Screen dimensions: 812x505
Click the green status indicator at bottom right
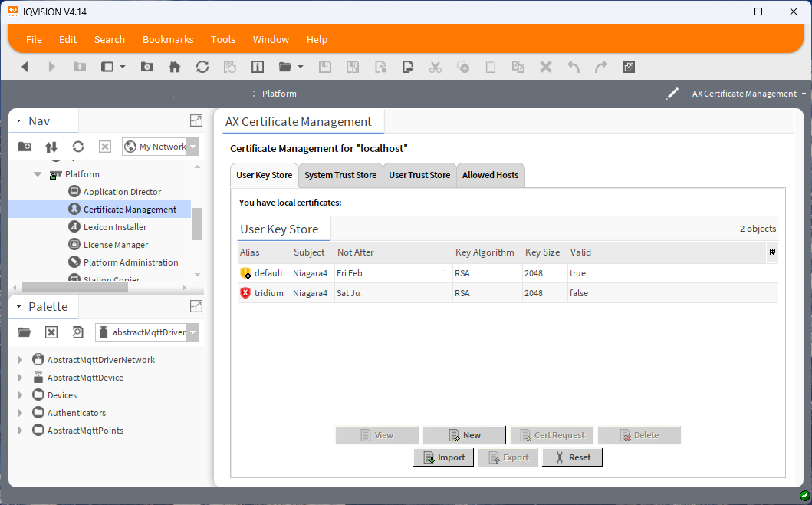pos(803,497)
